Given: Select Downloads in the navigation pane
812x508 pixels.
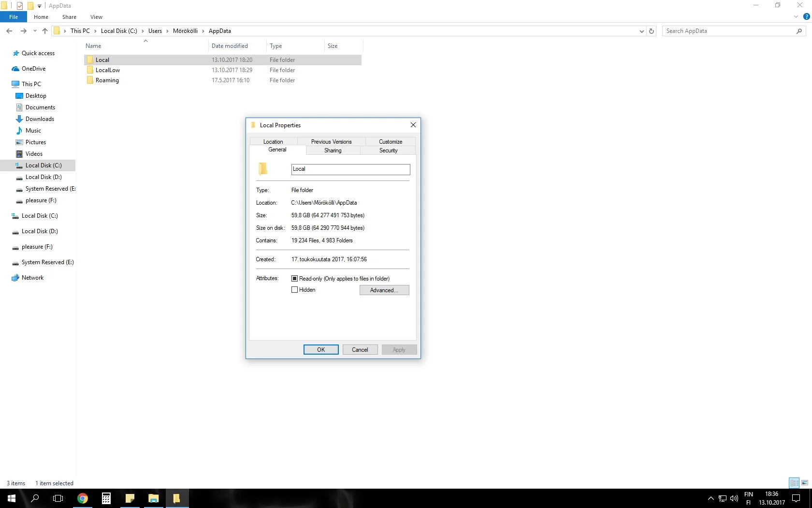Looking at the screenshot, I should point(40,119).
